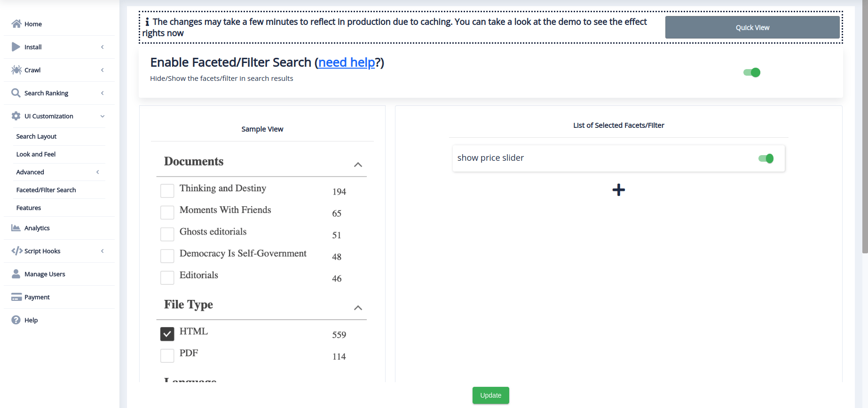The image size is (868, 408).
Task: Click the page vertical scrollbar
Action: click(x=865, y=141)
